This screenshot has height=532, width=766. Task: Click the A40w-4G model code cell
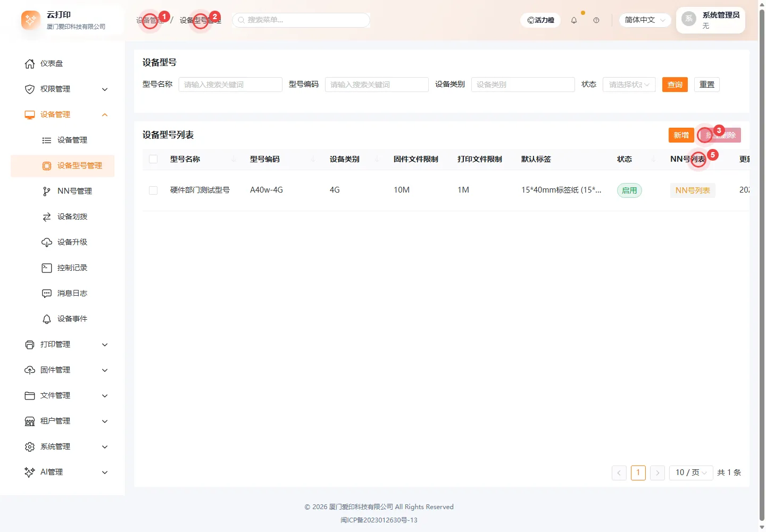coord(267,190)
